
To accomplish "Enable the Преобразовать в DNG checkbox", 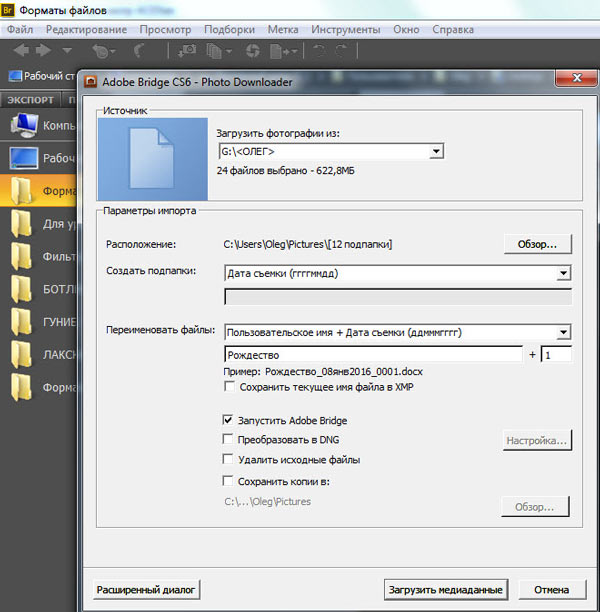I will 228,439.
